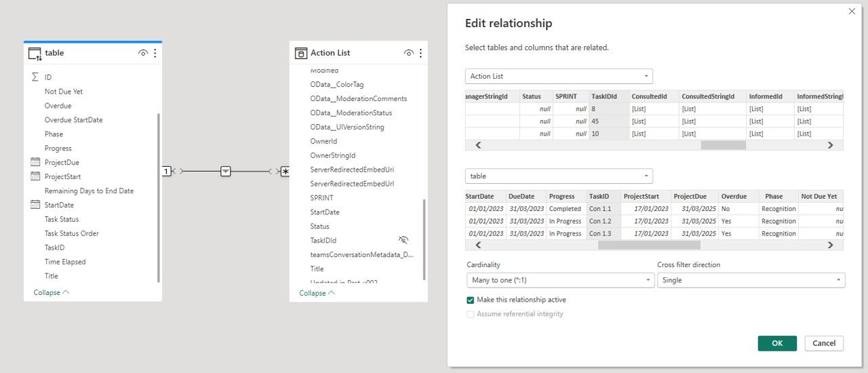Screen dimensions: 868x373
Task: Select ServerRedirectedEmbedUri field
Action: 352,170
